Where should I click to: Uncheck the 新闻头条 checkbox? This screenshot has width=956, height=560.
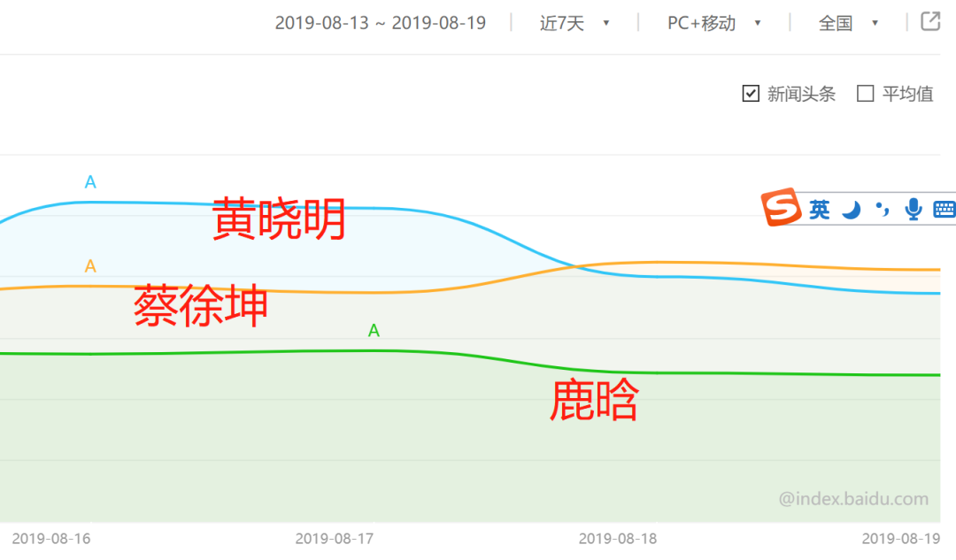click(751, 94)
